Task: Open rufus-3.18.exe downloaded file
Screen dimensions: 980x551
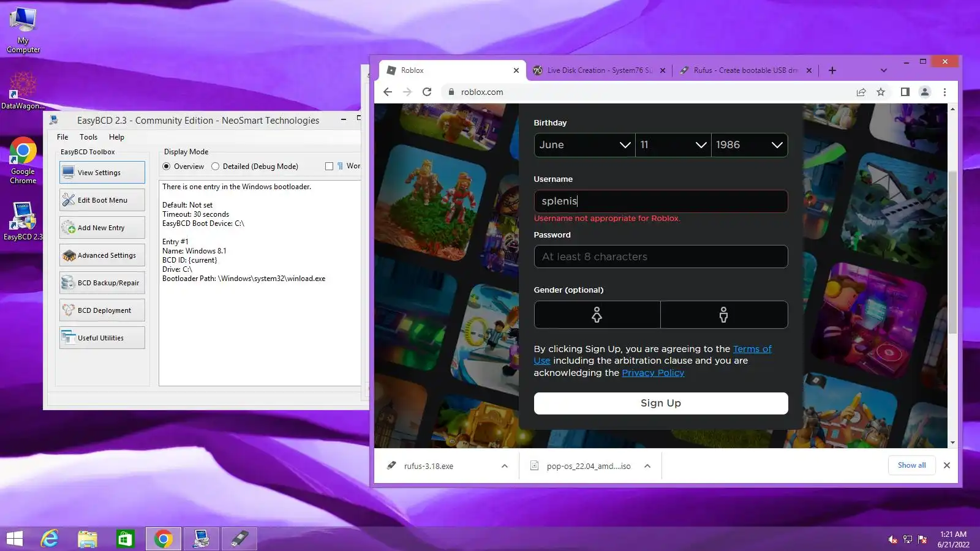Action: coord(429,466)
